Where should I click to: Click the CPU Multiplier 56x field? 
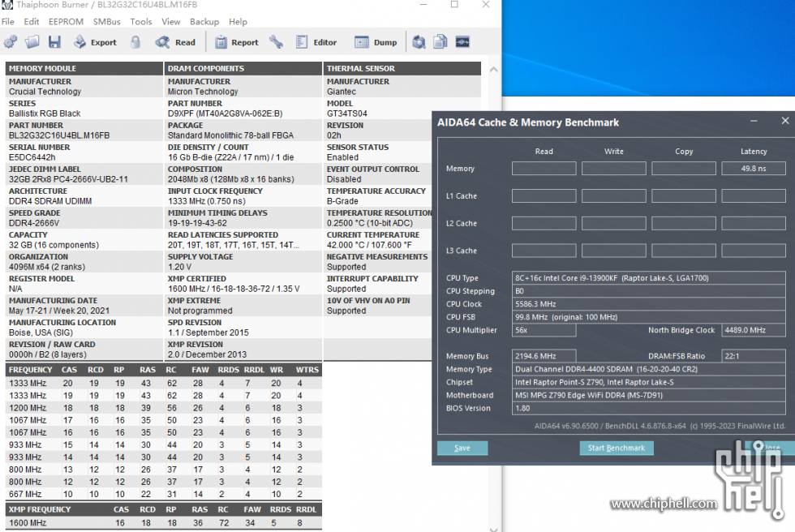[544, 330]
